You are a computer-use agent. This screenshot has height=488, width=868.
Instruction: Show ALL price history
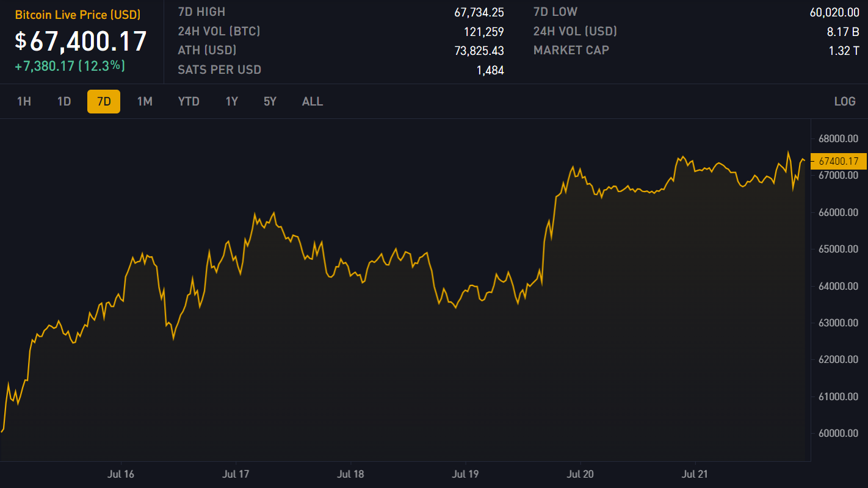[313, 101]
